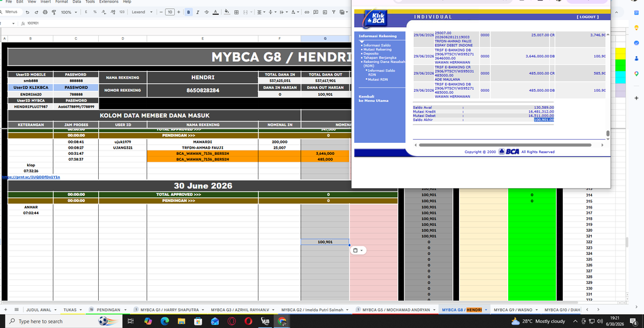The height and width of the screenshot is (328, 644).
Task: Decrease font size with minus button
Action: pyautogui.click(x=161, y=13)
